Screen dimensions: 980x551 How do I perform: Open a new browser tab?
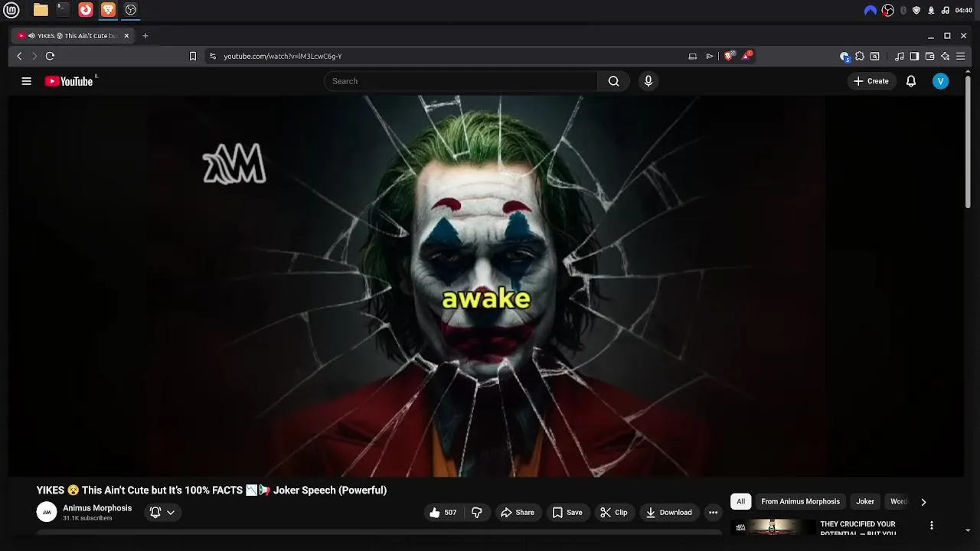click(x=145, y=36)
